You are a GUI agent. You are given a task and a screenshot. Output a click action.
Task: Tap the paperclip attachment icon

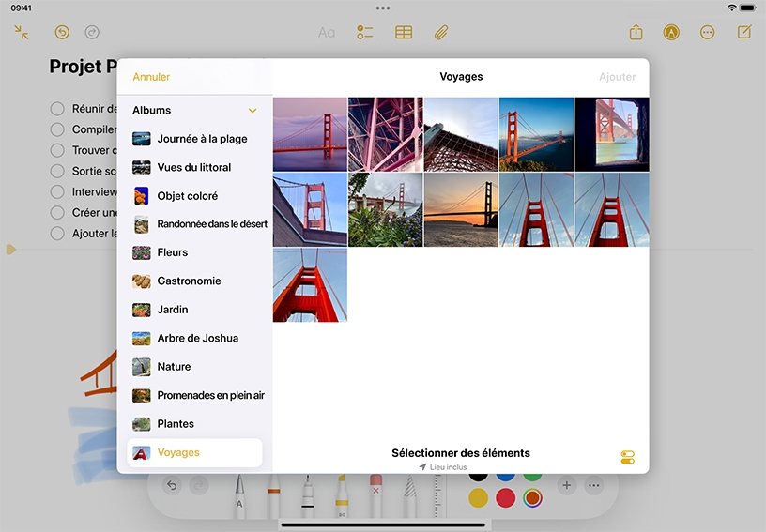click(x=441, y=33)
